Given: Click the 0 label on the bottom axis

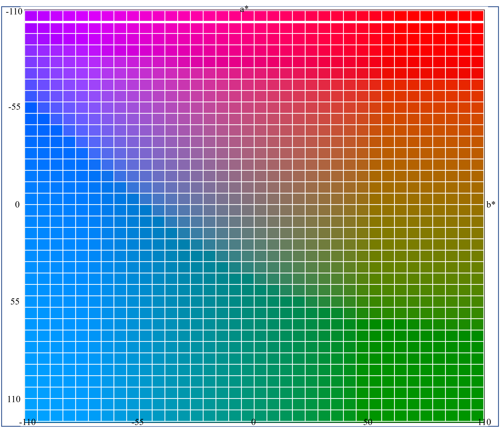Looking at the screenshot, I should click(x=253, y=422).
